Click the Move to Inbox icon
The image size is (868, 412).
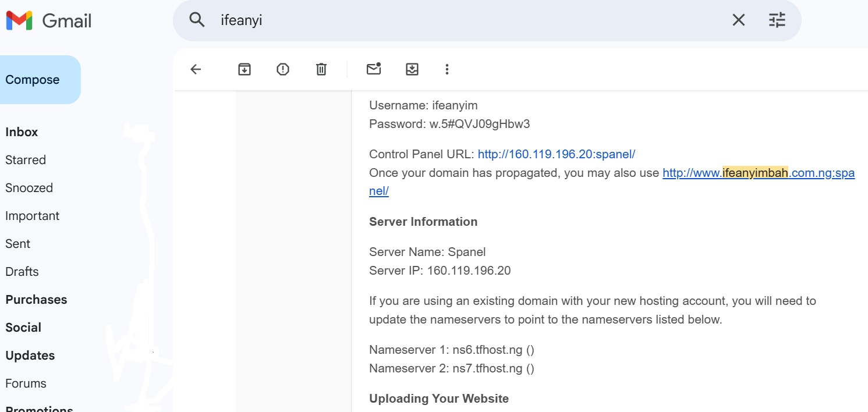click(x=412, y=69)
